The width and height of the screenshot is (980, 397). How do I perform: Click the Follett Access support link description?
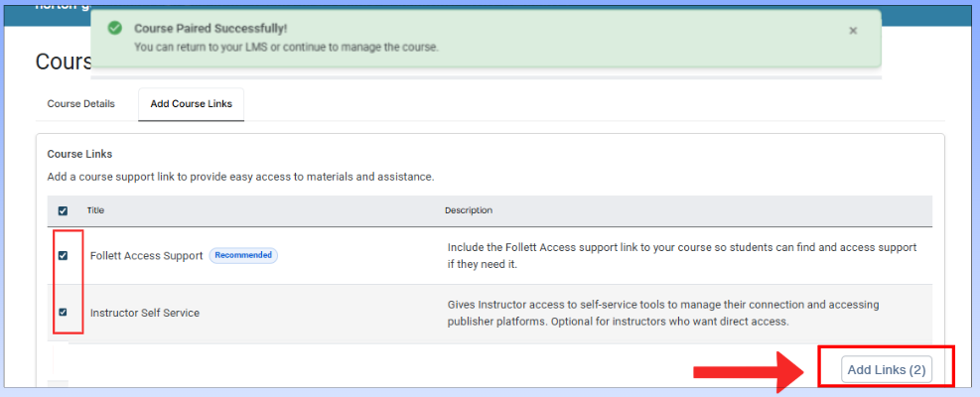pos(682,256)
